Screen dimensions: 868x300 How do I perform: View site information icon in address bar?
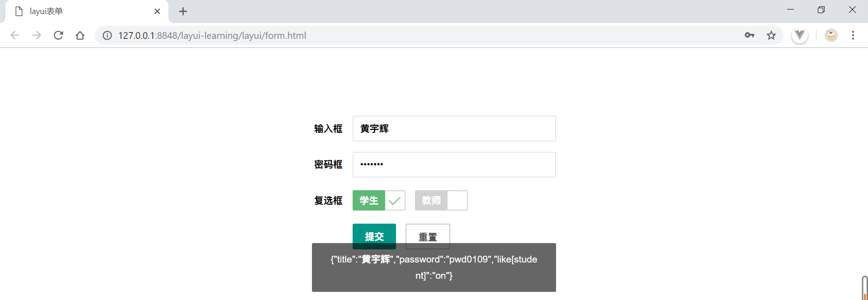[x=107, y=35]
